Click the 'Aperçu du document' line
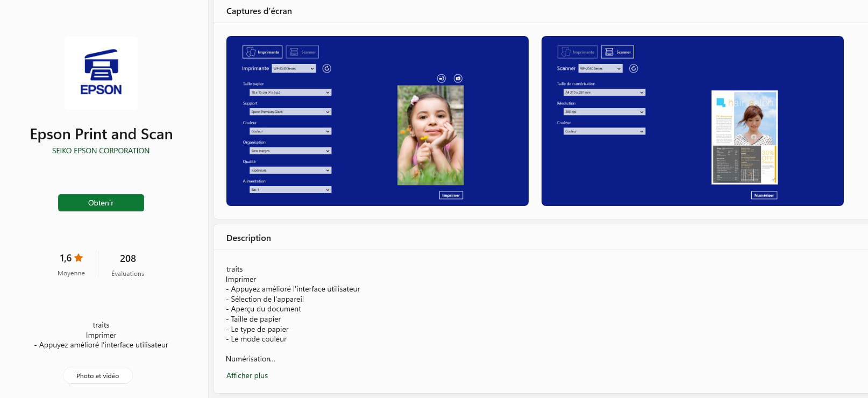 pyautogui.click(x=264, y=309)
